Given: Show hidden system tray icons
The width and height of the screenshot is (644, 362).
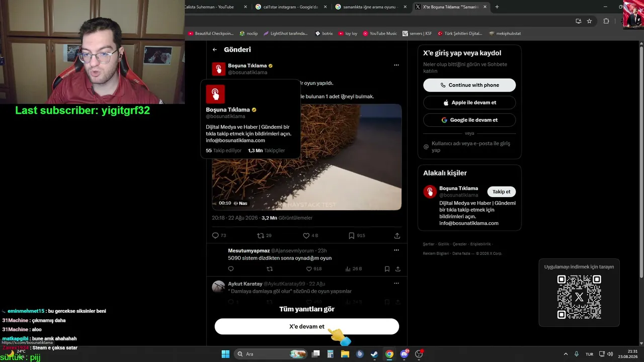Looking at the screenshot, I should [x=566, y=354].
